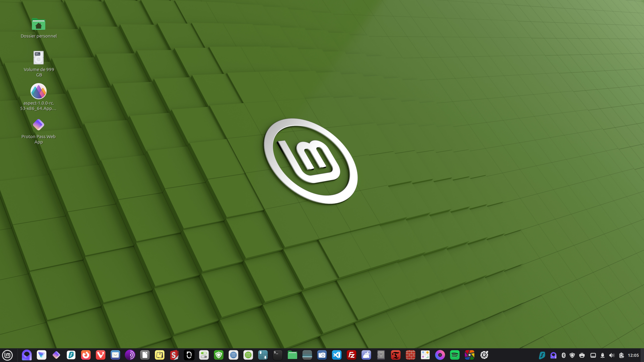The image size is (644, 362).
Task: Open the printer tray applet
Action: pyautogui.click(x=582, y=355)
